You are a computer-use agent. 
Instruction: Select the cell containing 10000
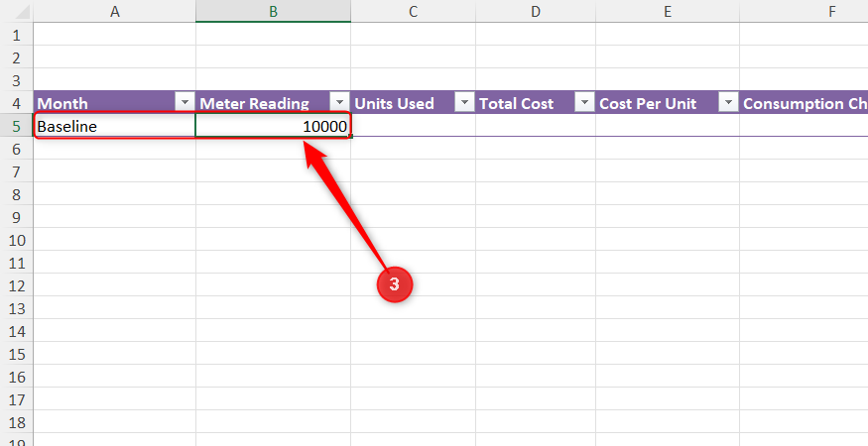coord(274,126)
